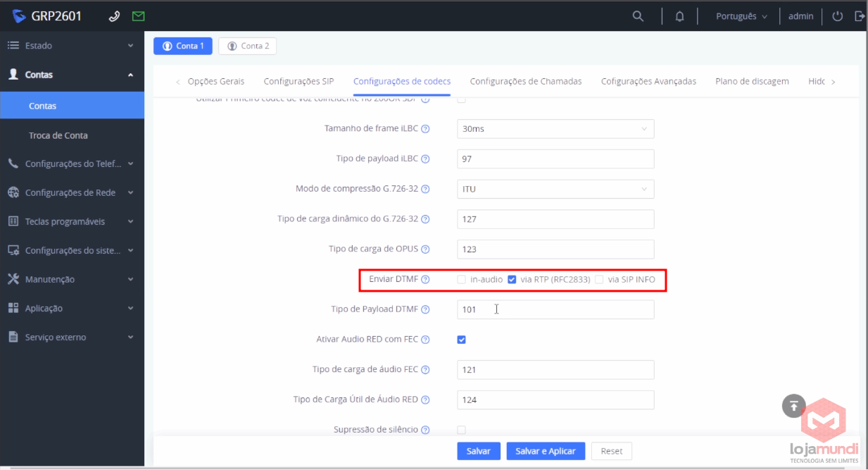Select the Conta 2 account button
This screenshot has height=470, width=868.
coord(248,46)
